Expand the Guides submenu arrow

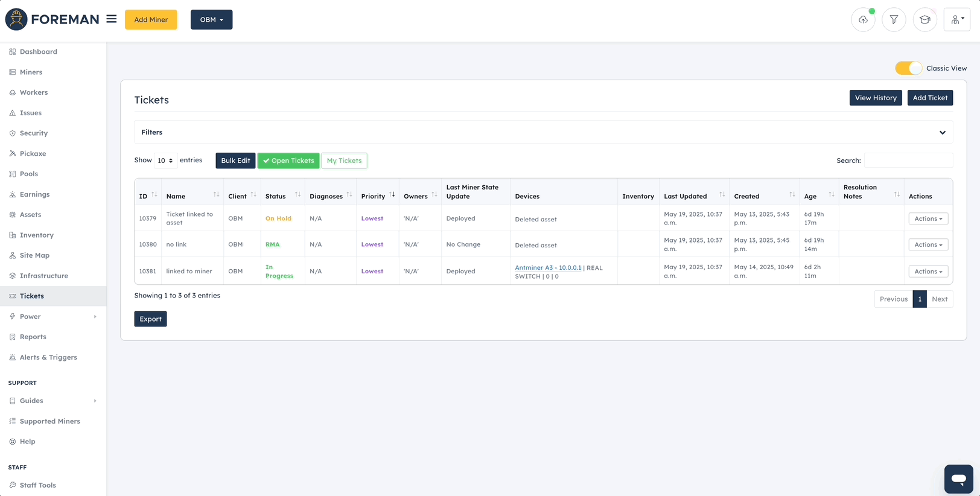pos(95,401)
